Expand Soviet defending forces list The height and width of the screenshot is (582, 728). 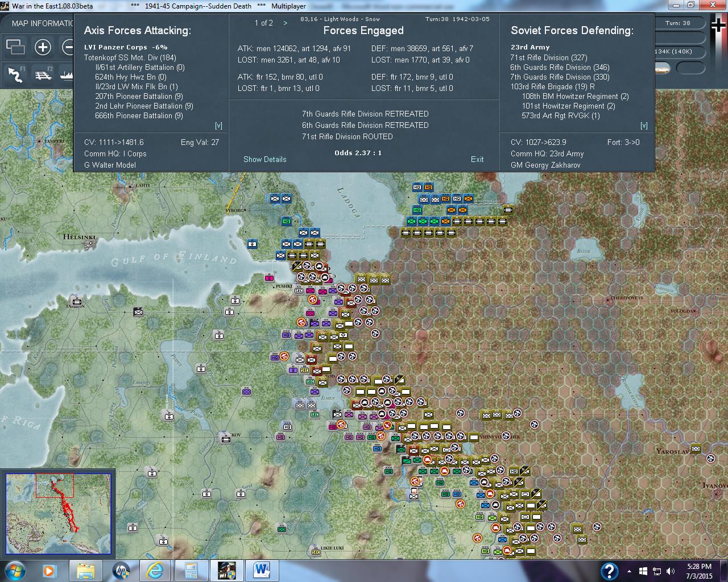click(644, 126)
